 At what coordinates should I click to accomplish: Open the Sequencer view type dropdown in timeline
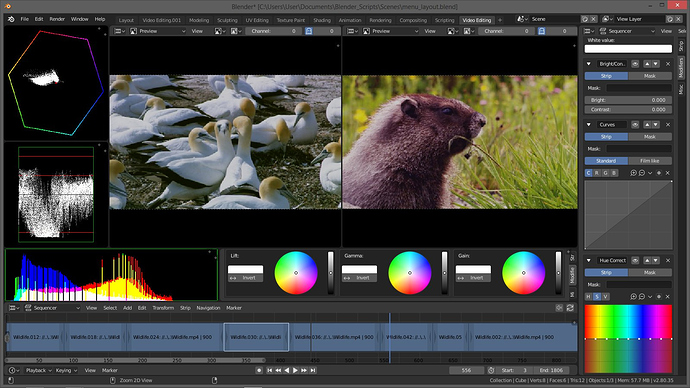coord(52,308)
